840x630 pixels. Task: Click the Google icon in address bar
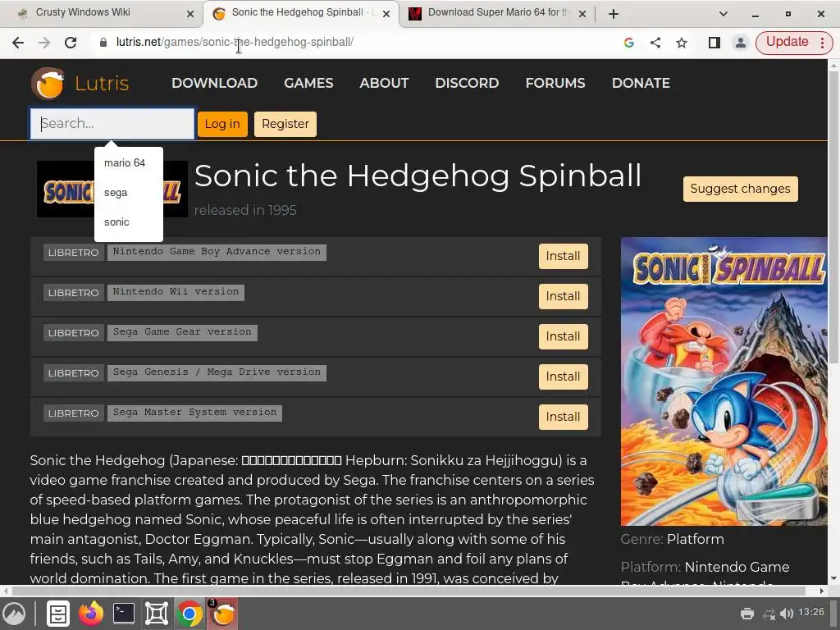pyautogui.click(x=629, y=43)
